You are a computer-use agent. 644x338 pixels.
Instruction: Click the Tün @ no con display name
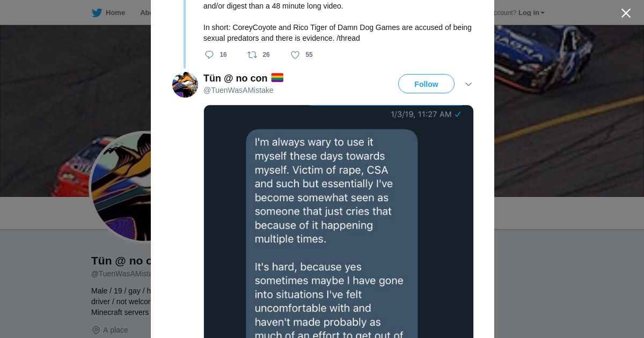(x=235, y=78)
